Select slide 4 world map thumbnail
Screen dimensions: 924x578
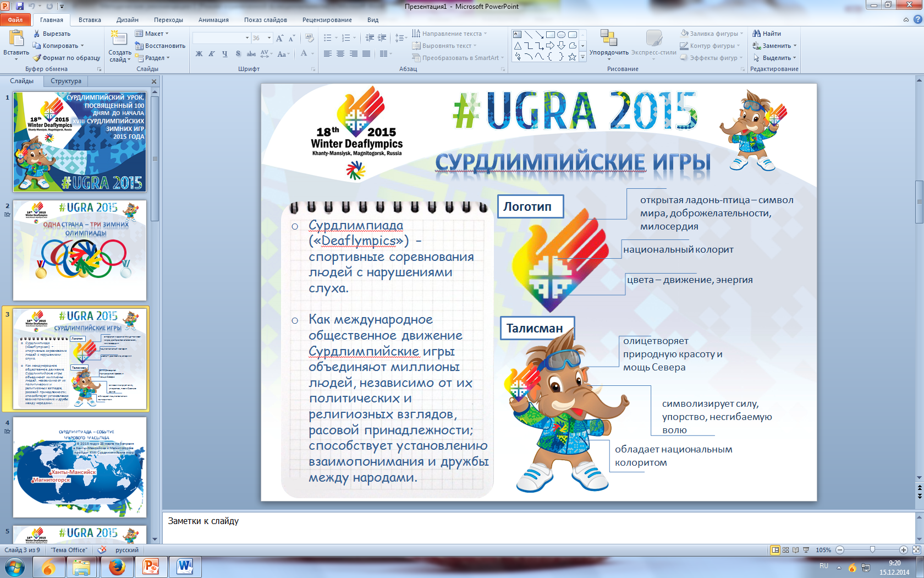coord(80,467)
